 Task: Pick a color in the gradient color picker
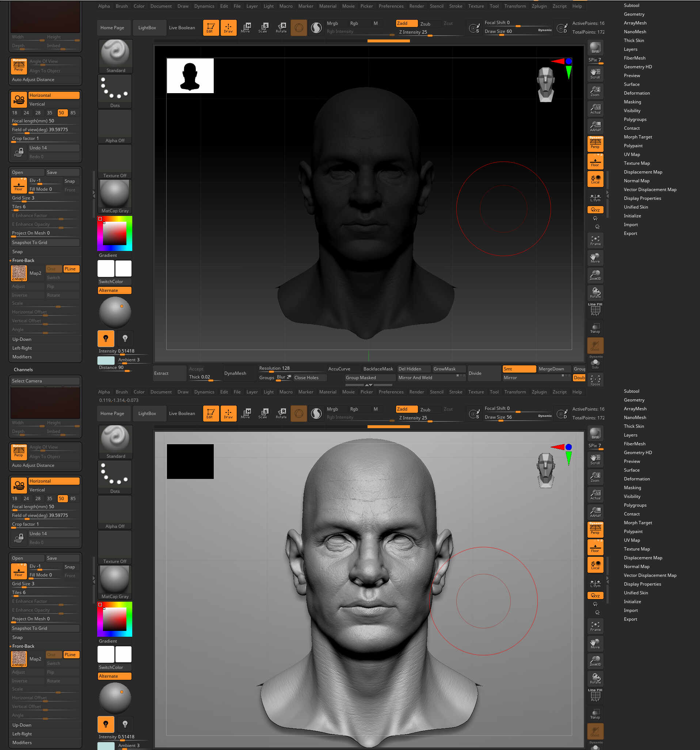click(x=115, y=234)
